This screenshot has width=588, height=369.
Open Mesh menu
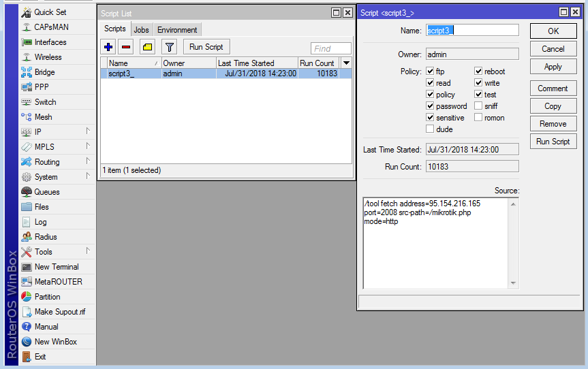point(57,117)
